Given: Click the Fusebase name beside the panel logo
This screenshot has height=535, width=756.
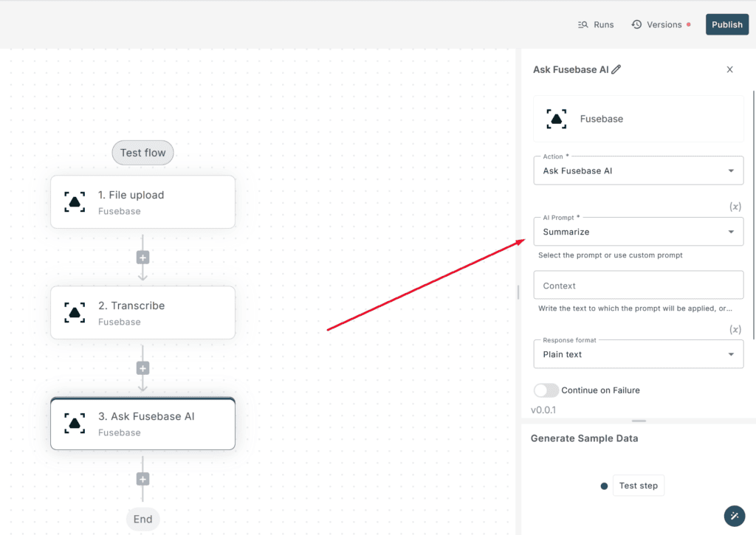Looking at the screenshot, I should click(601, 119).
